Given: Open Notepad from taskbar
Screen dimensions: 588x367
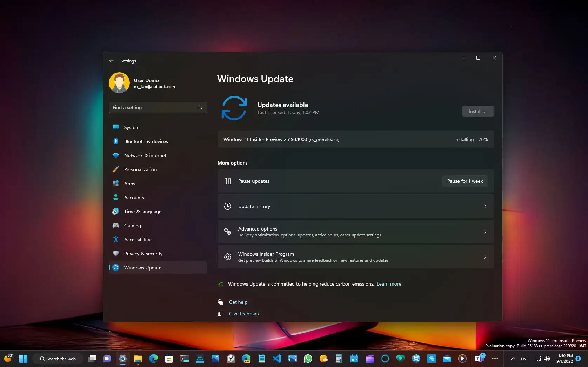Looking at the screenshot, I should [x=261, y=359].
